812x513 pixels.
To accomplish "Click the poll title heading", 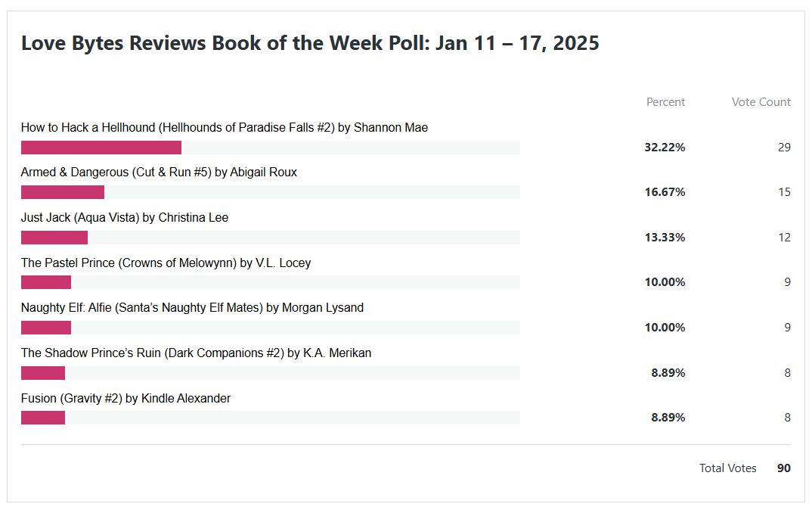I will [310, 43].
